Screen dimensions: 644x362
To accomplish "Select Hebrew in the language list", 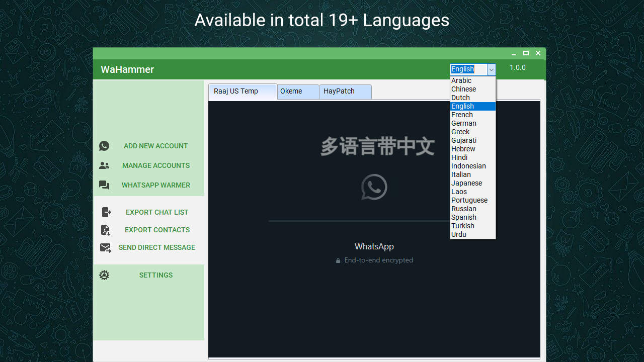I will click(x=473, y=149).
